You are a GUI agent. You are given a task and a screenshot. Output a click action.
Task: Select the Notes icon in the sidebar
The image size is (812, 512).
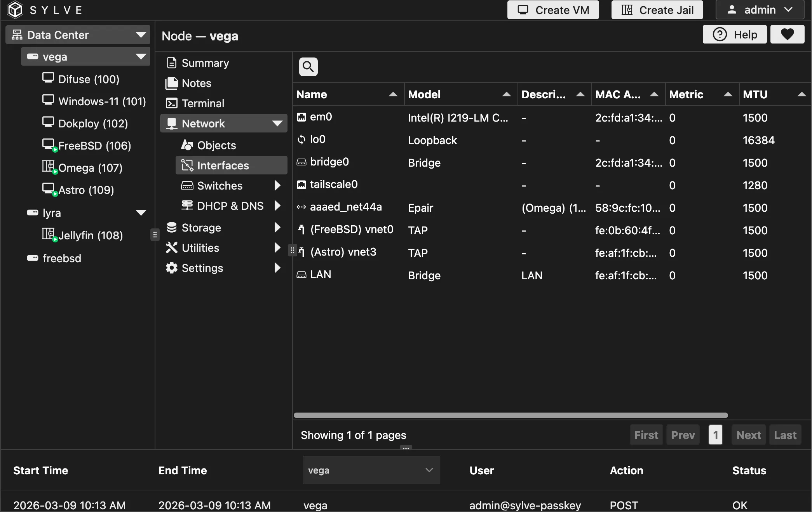(172, 83)
